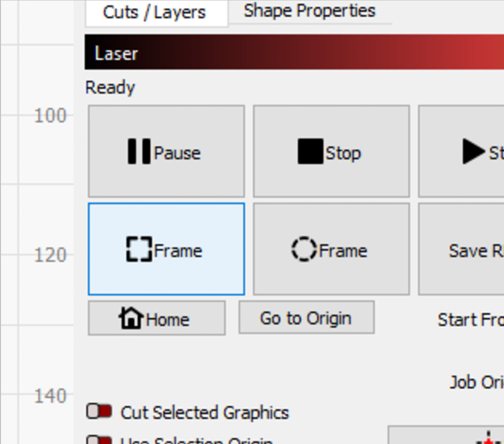
Task: Click the Laser panel title bar
Action: pyautogui.click(x=294, y=52)
